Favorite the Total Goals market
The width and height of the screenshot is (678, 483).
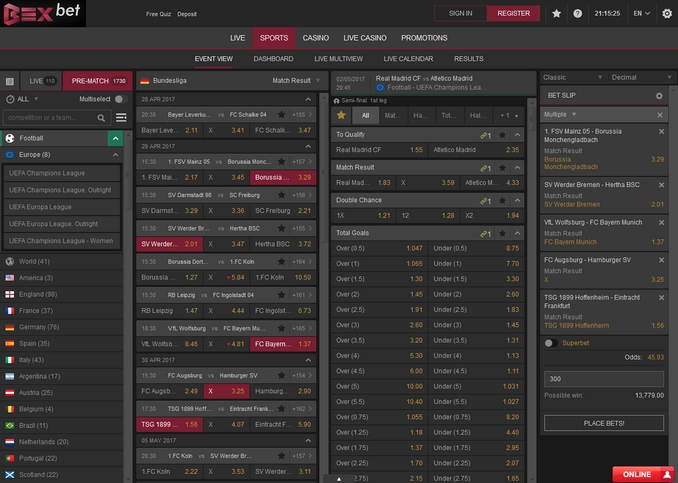[x=502, y=234]
